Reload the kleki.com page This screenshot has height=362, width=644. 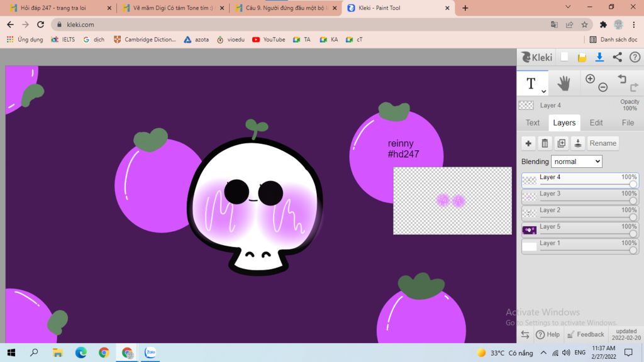click(40, 25)
